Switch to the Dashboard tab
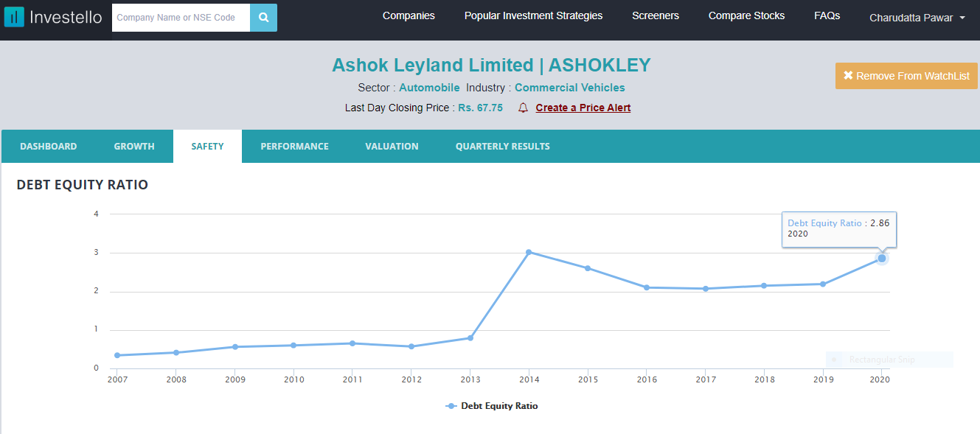 pyautogui.click(x=48, y=147)
